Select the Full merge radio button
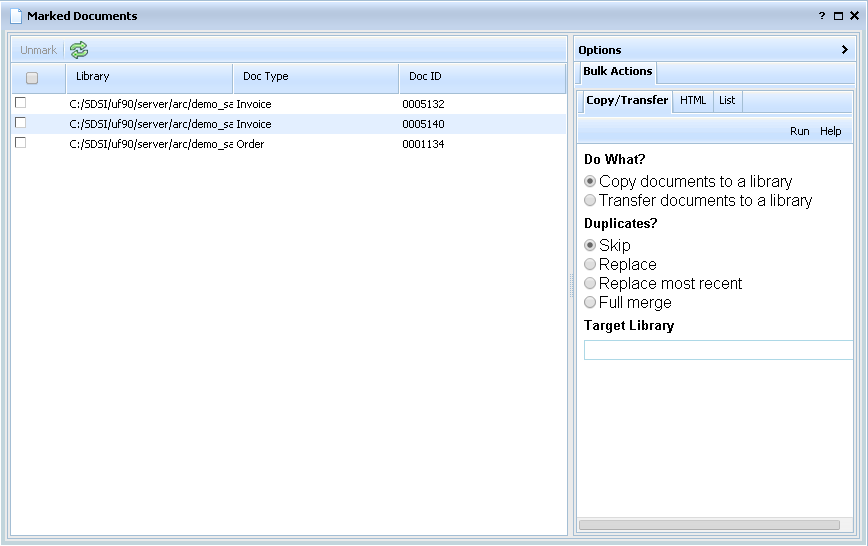Image resolution: width=868 pixels, height=546 pixels. [590, 303]
